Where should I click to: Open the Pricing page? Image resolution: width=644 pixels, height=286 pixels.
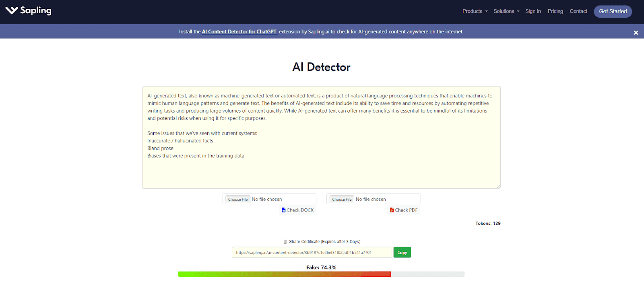coord(555,11)
